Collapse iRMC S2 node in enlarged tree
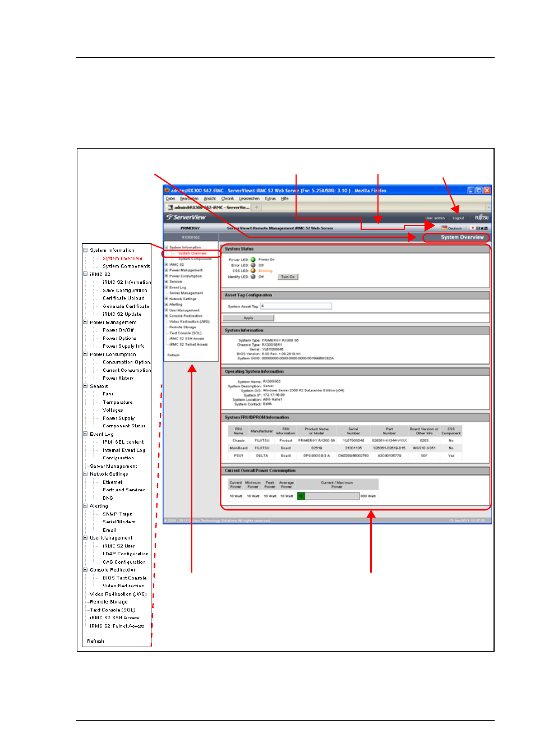 pyautogui.click(x=85, y=274)
